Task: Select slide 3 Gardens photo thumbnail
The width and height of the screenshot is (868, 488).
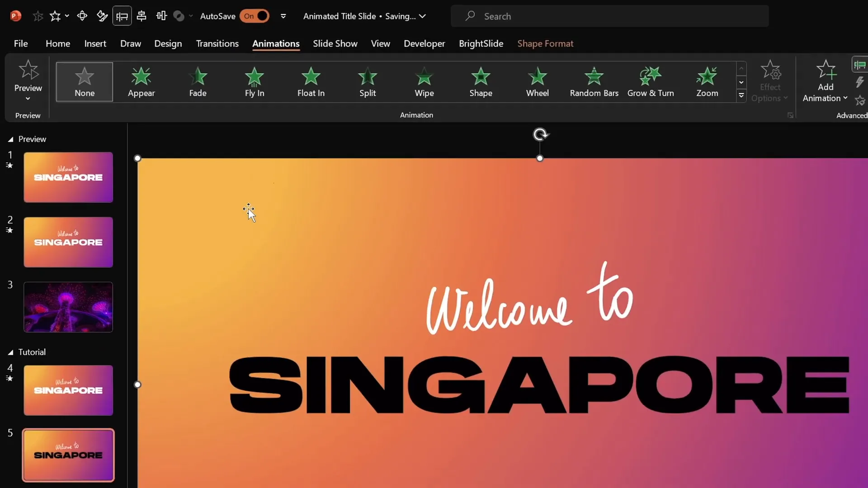Action: pyautogui.click(x=68, y=307)
